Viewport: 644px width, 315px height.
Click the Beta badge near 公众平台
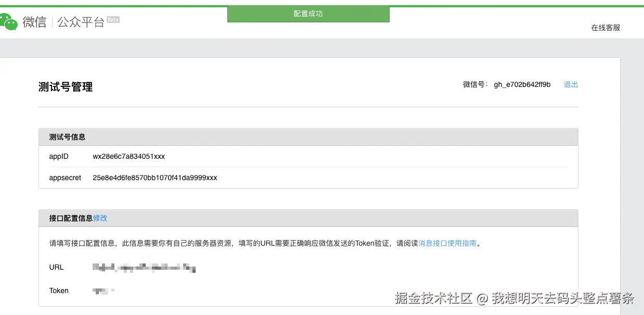pyautogui.click(x=113, y=19)
